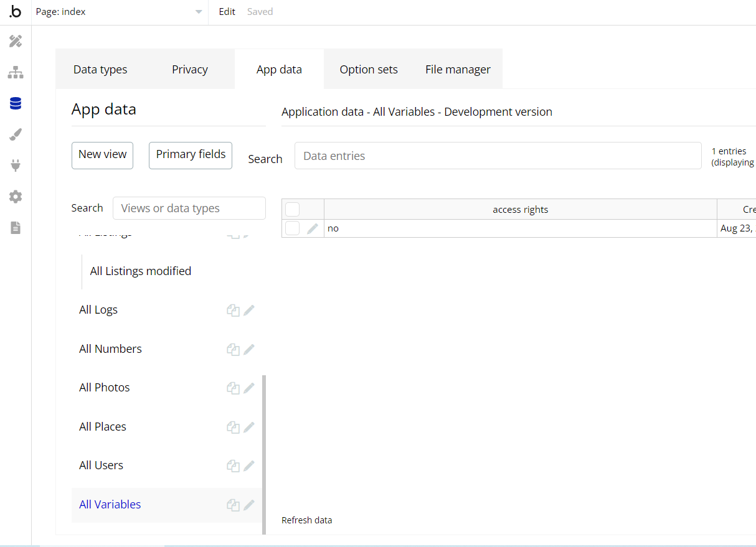Check the checkbox for the 'no' row
Viewport: 756px width, 547px height.
click(293, 228)
